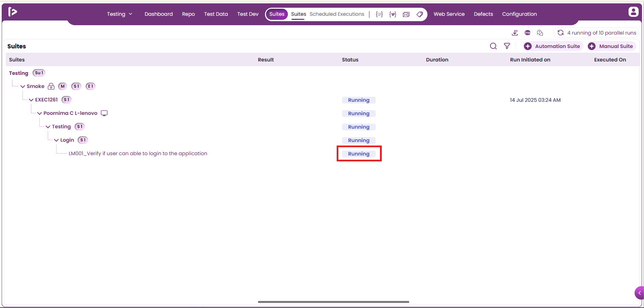Open the system variables curly-brace icon
644x308 pixels.
379,14
